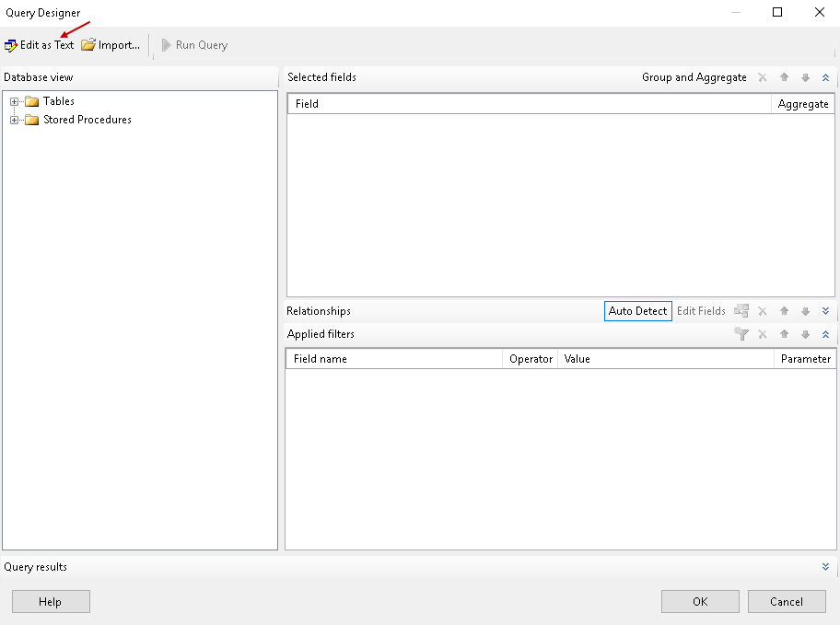Move relationship down arrow icon
The height and width of the screenshot is (625, 840).
click(805, 311)
